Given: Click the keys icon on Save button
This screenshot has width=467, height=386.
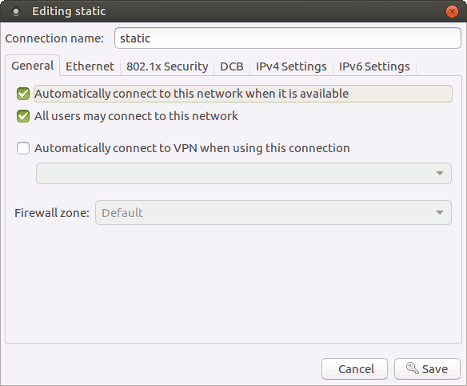Looking at the screenshot, I should tap(412, 368).
